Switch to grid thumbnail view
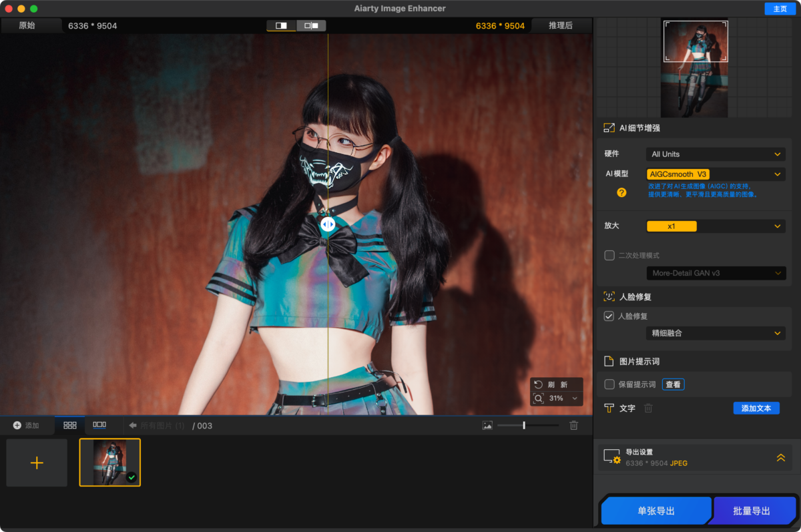The height and width of the screenshot is (532, 801). coord(70,425)
